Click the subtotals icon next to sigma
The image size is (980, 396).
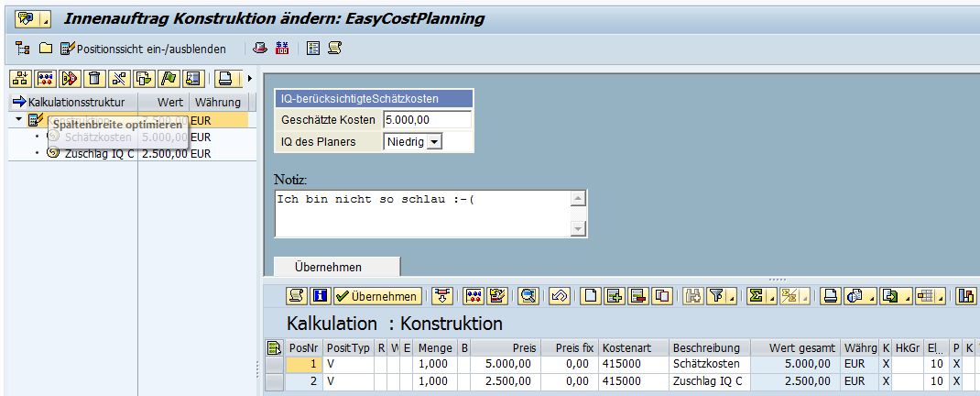pos(789,296)
